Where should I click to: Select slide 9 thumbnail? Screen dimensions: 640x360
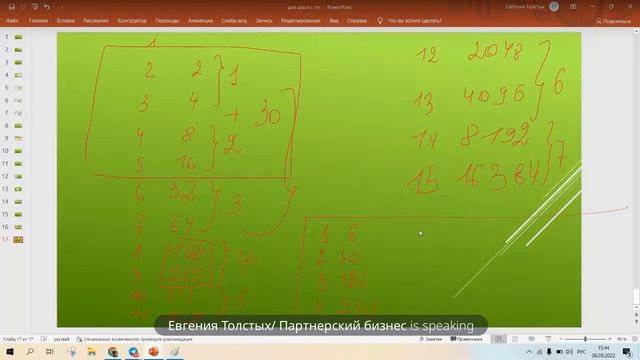tap(18, 138)
